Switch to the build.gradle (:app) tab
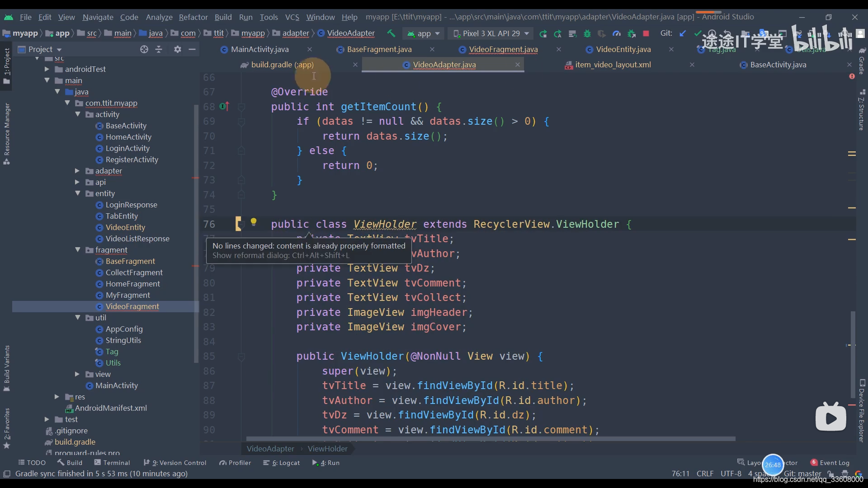Image resolution: width=868 pixels, height=488 pixels. [282, 65]
